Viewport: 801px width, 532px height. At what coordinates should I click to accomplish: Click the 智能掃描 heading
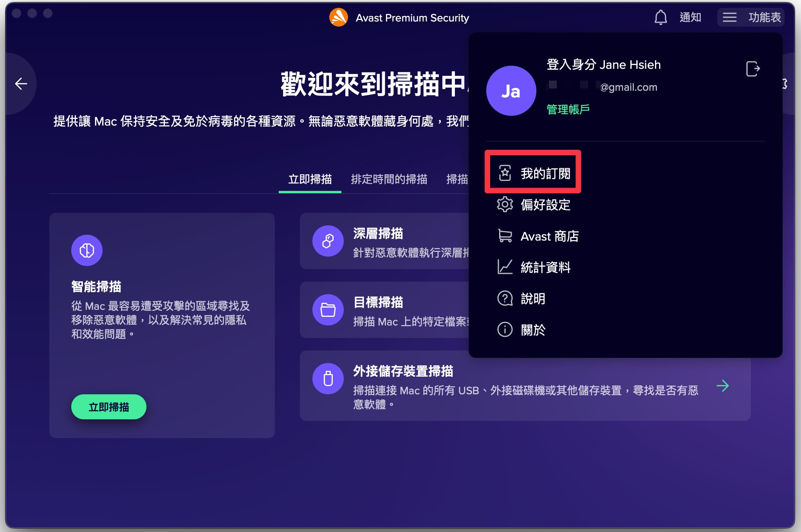pos(96,286)
